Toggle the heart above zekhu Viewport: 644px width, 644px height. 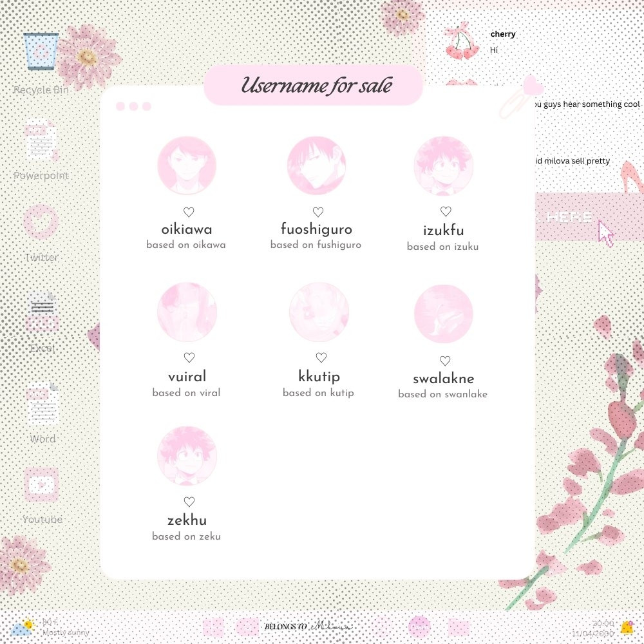coord(189,502)
